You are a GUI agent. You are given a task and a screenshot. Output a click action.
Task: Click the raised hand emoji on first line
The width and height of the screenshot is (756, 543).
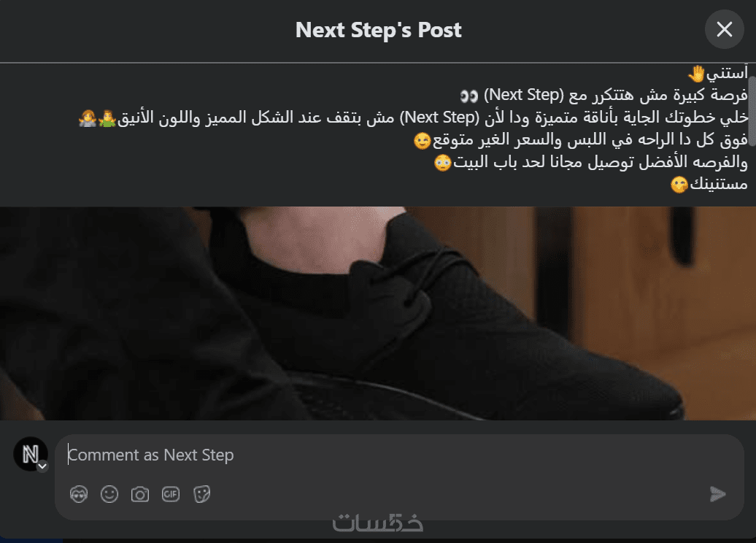(696, 73)
